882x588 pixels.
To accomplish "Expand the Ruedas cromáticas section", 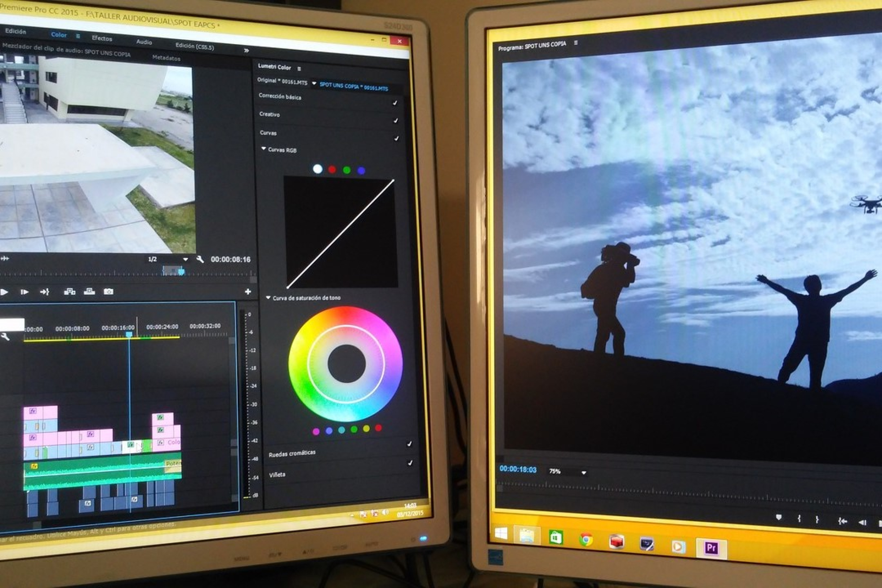I will tap(292, 454).
